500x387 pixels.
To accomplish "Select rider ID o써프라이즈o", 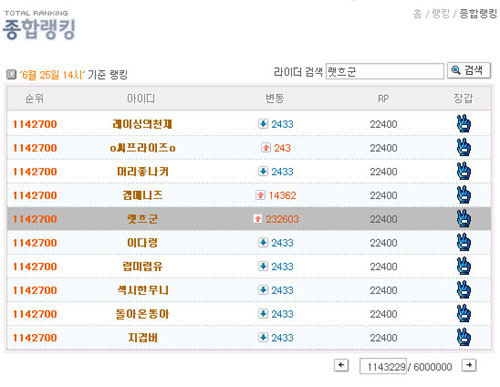I will click(142, 148).
